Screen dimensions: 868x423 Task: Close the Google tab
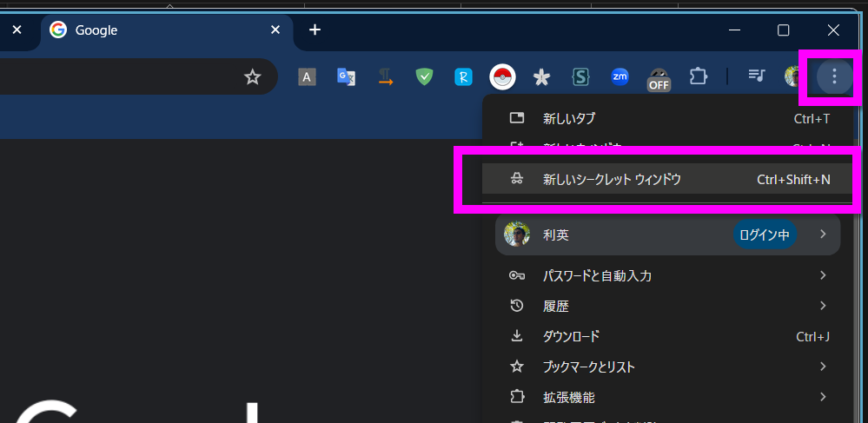click(x=275, y=30)
